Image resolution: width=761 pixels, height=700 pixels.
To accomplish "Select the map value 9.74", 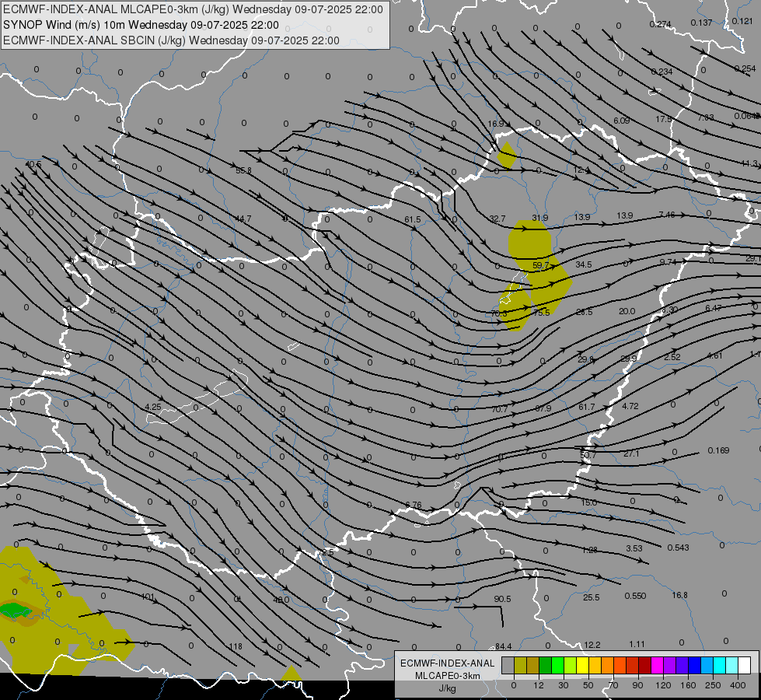I will tap(668, 262).
